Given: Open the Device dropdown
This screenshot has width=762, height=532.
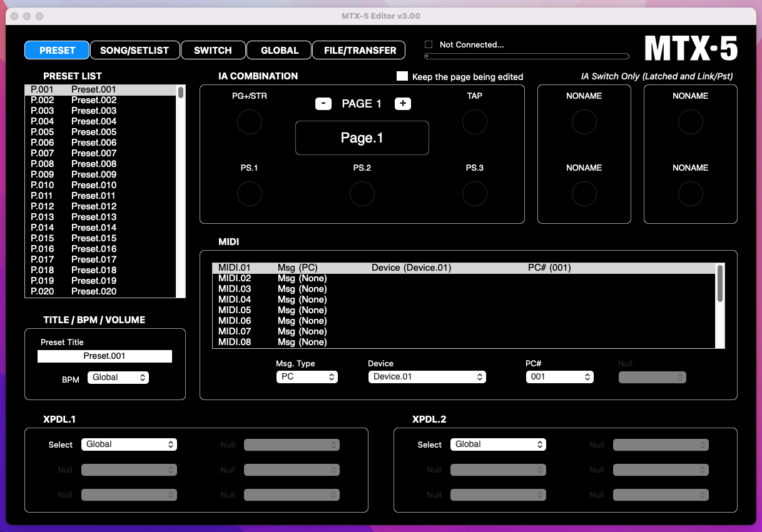Looking at the screenshot, I should 427,377.
